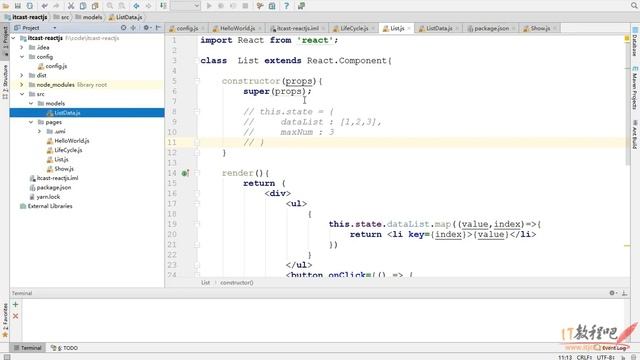Open the run configuration dropdown

tap(185, 6)
